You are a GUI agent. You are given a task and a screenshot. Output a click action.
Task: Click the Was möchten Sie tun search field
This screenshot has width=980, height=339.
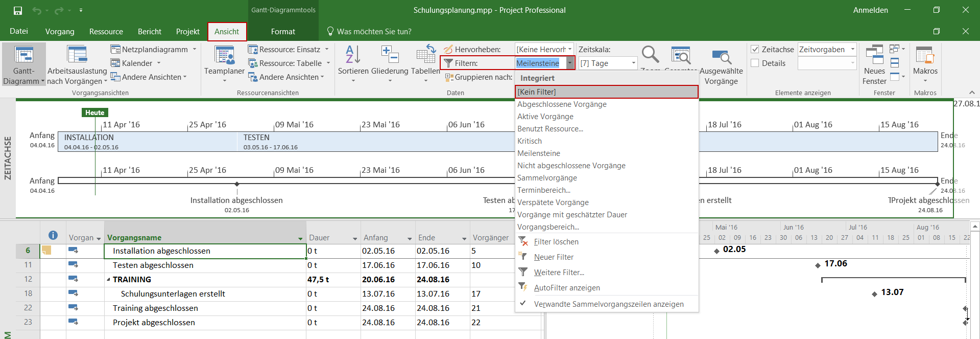[x=374, y=32]
